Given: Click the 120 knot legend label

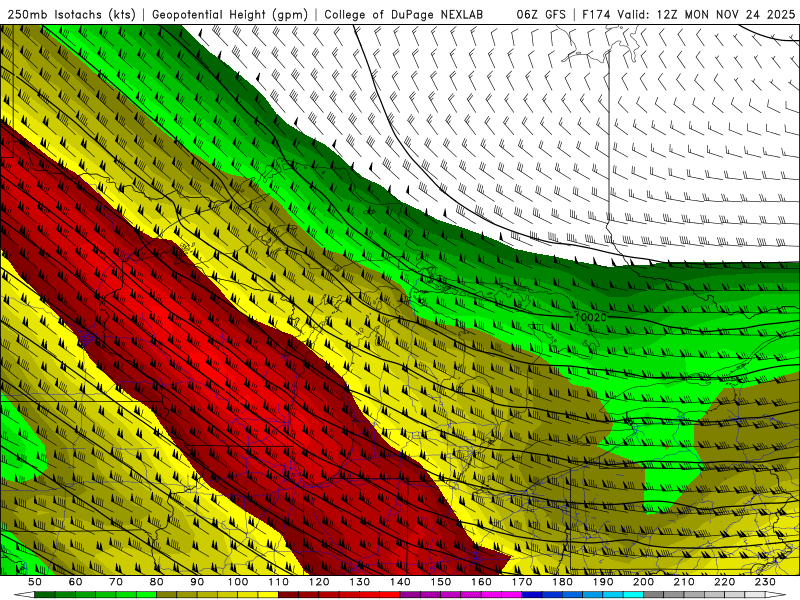Looking at the screenshot, I should tap(319, 582).
